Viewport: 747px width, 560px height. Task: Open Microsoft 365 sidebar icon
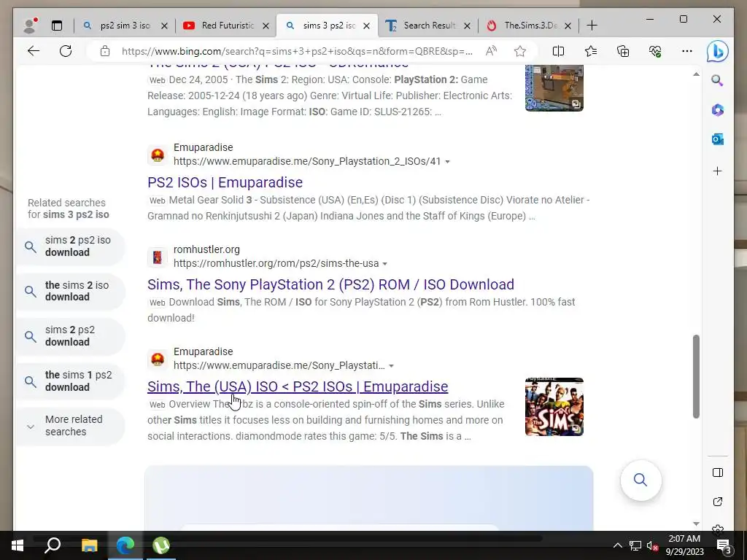tap(718, 110)
